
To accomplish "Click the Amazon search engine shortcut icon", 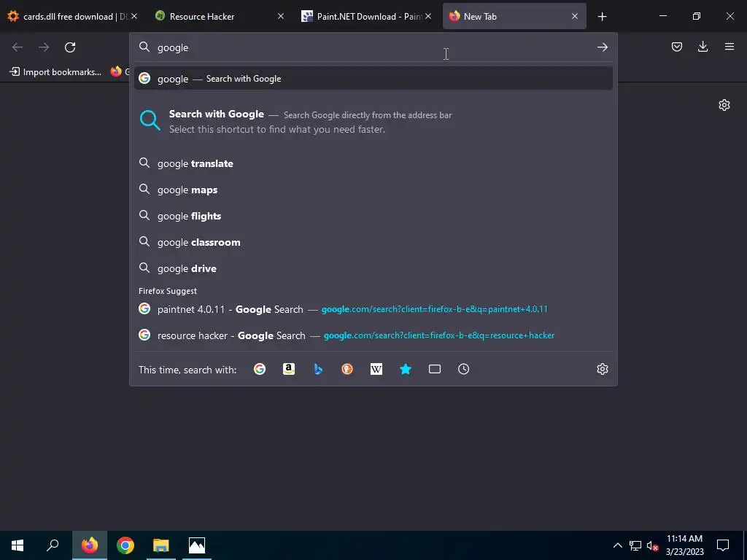I will click(289, 369).
